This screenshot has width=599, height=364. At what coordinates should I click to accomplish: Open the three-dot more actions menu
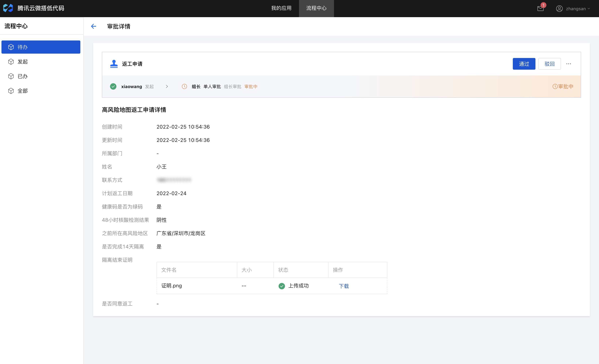tap(568, 64)
